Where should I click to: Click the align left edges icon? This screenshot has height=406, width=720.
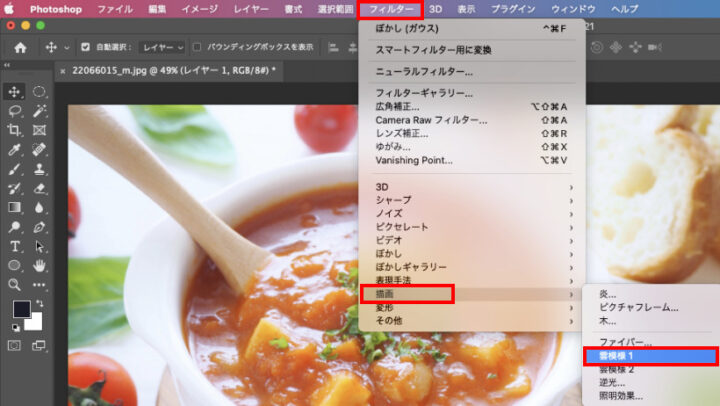pyautogui.click(x=333, y=47)
